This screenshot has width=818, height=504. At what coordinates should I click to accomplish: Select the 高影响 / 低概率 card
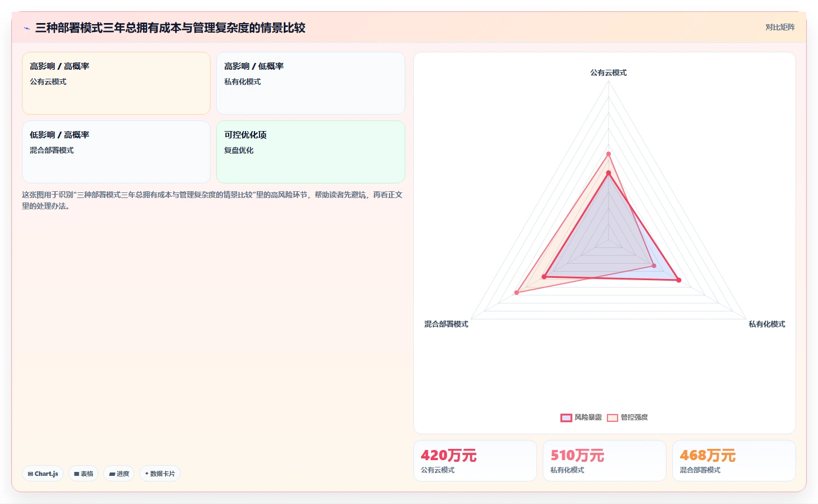click(311, 83)
